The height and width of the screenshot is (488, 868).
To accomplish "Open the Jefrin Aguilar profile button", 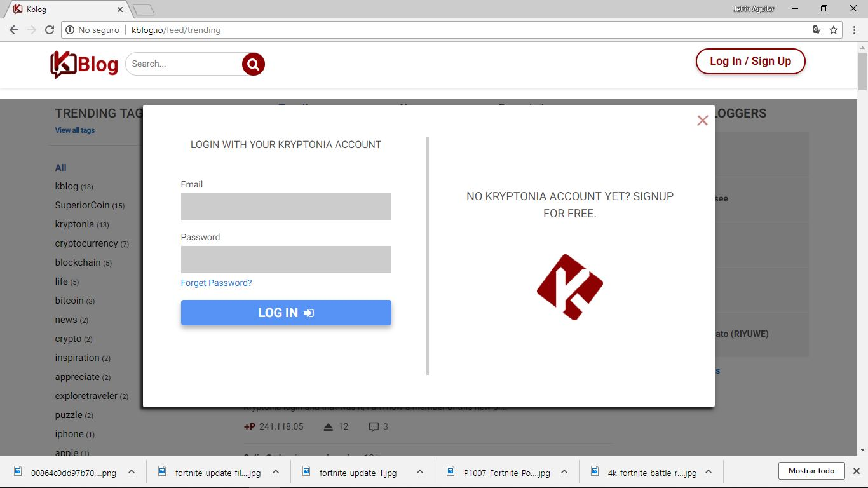I will (754, 9).
